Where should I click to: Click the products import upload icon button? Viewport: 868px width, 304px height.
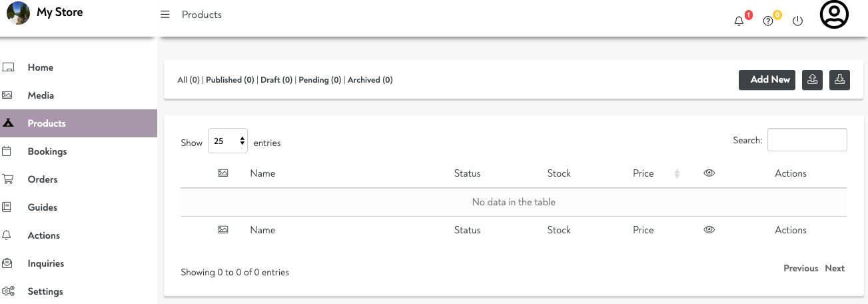click(x=812, y=80)
